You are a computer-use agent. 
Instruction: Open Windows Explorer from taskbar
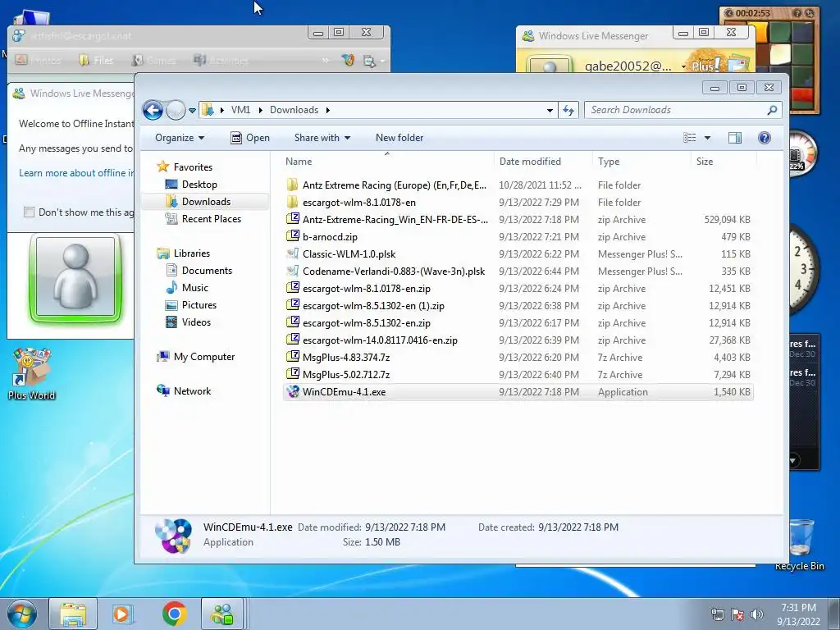(x=73, y=614)
